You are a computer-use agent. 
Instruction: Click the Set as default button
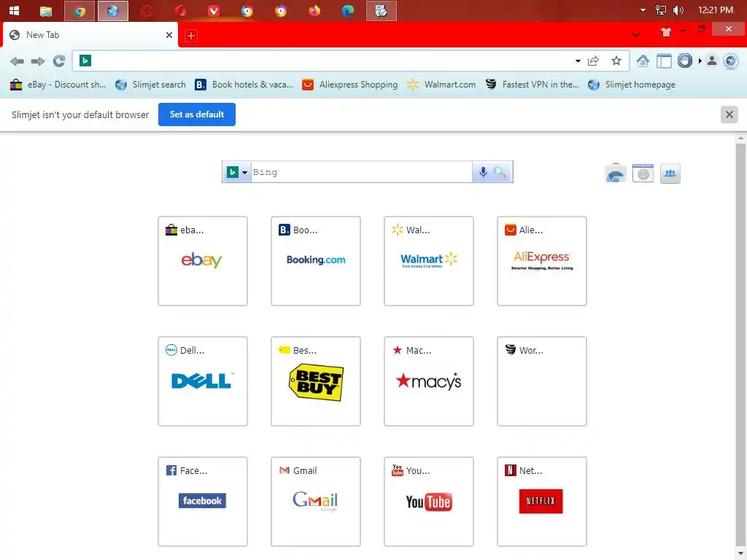[197, 114]
